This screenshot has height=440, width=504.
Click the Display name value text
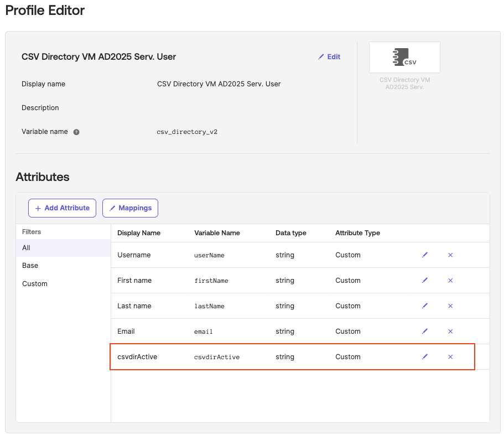pyautogui.click(x=219, y=84)
